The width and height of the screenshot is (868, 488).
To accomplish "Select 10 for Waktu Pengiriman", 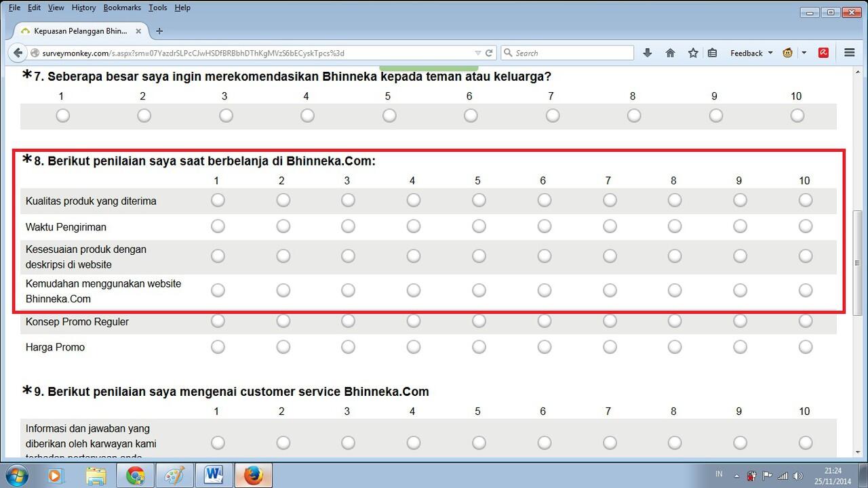I will [805, 226].
